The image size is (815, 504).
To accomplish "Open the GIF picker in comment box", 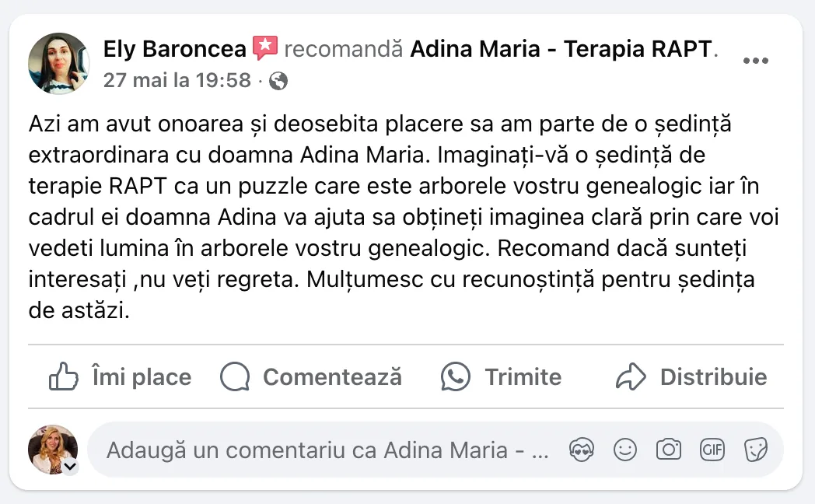I will pos(712,450).
